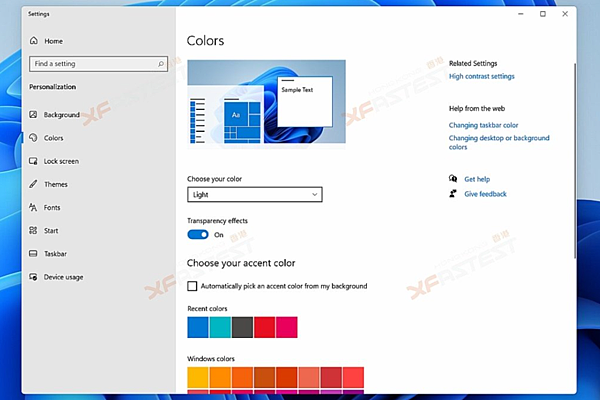Open Start personalization settings

point(51,230)
